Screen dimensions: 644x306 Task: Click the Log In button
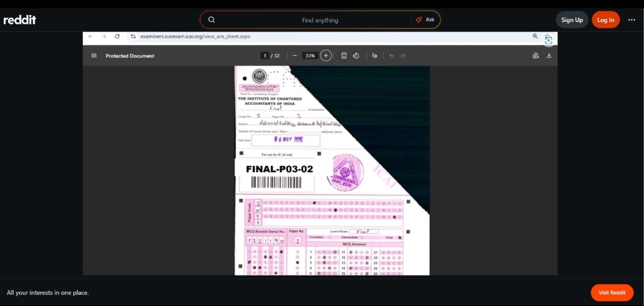coord(606,20)
